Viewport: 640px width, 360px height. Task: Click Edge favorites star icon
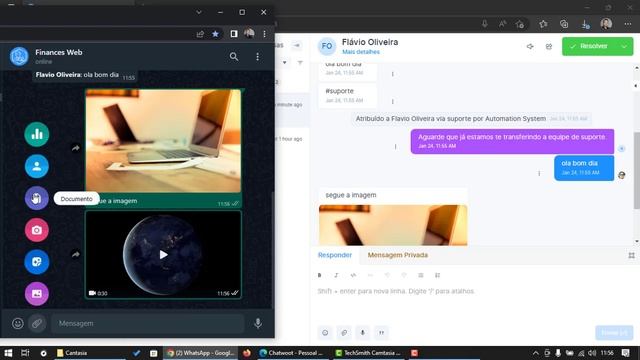click(543, 24)
